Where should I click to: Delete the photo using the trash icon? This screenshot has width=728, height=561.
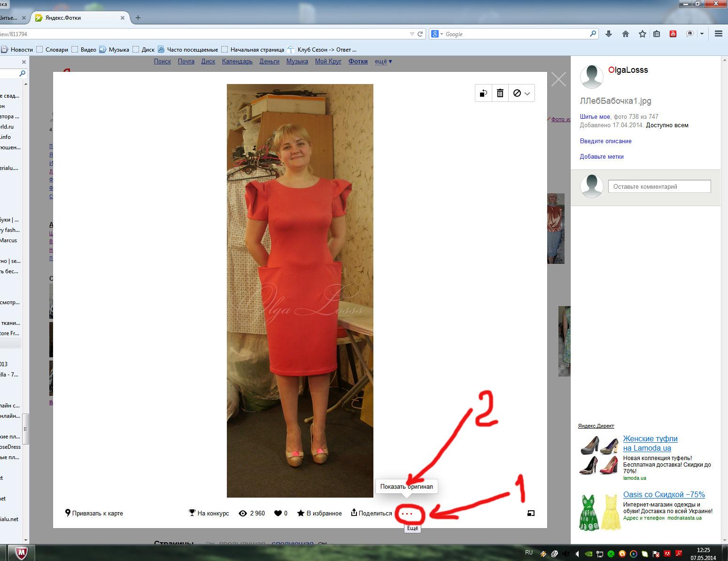pyautogui.click(x=500, y=93)
